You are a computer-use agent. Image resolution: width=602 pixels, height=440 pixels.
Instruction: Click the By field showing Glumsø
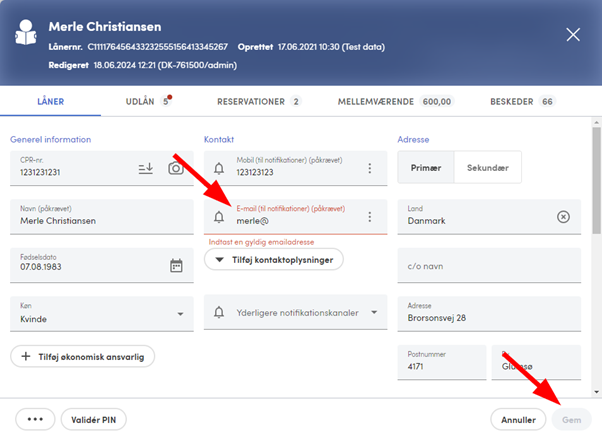point(536,362)
